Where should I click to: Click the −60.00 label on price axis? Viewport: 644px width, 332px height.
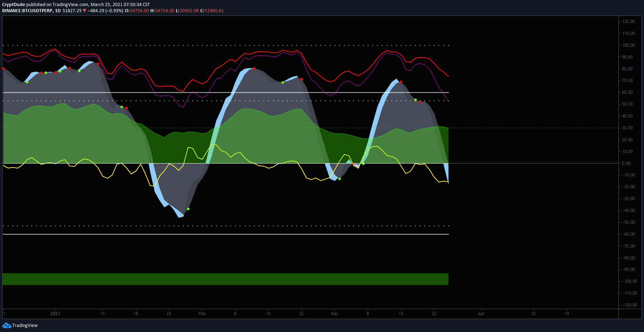629,234
